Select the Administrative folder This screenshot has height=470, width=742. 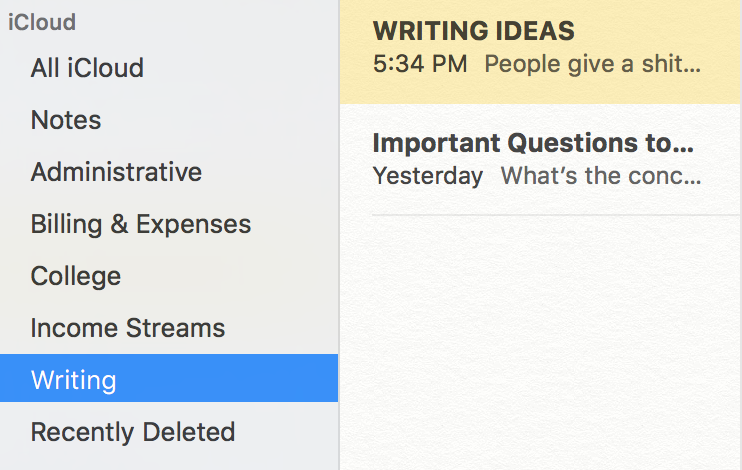tap(169, 172)
